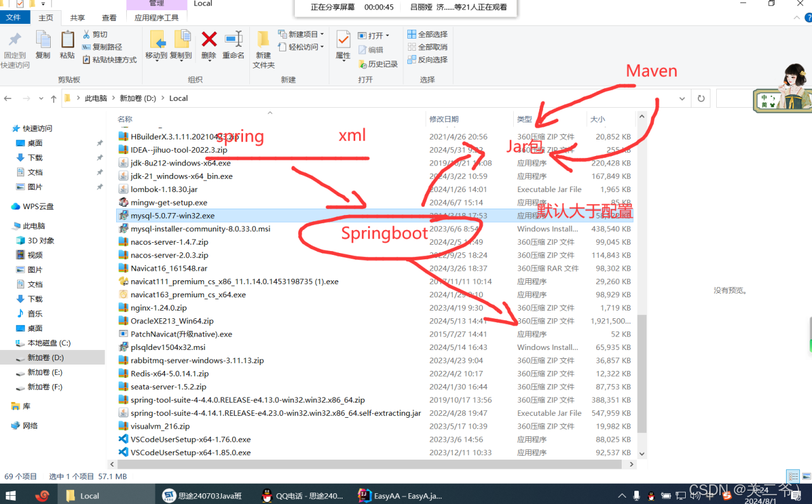Sort by the Size column header
This screenshot has height=504, width=812.
[x=598, y=119]
